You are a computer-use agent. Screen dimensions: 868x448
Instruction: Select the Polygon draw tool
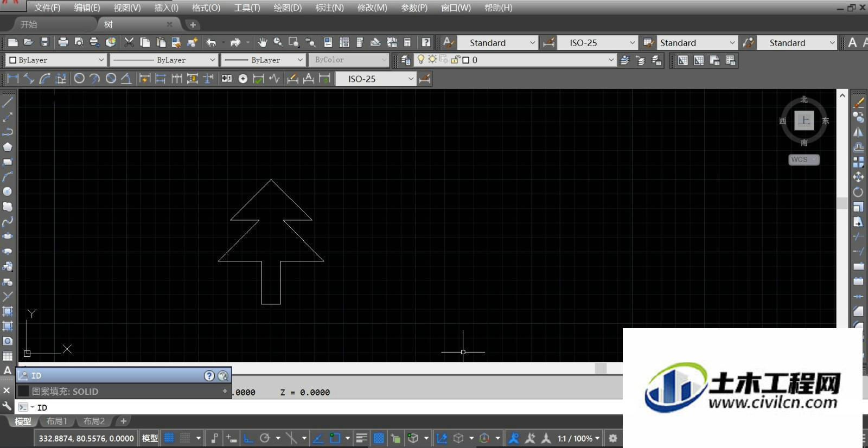coord(8,147)
